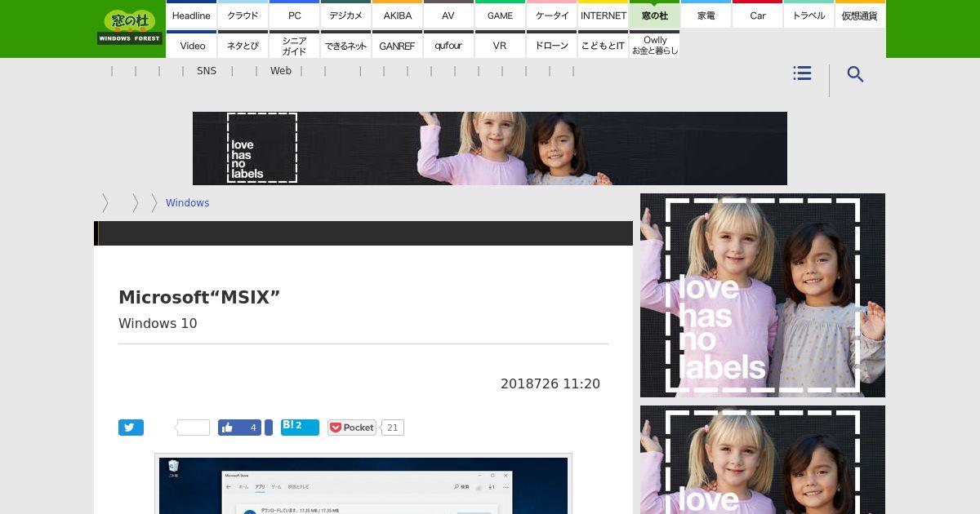Follow the Windows breadcrumb link

(187, 203)
